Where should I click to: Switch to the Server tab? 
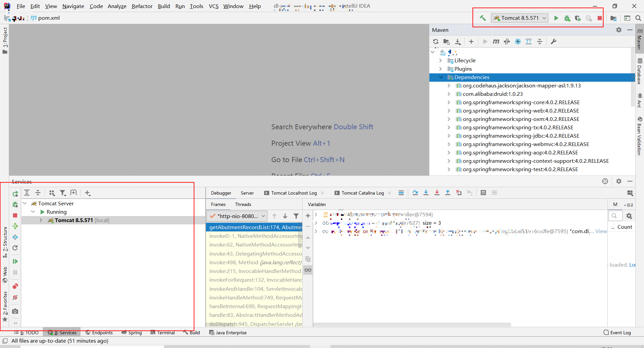click(x=247, y=193)
